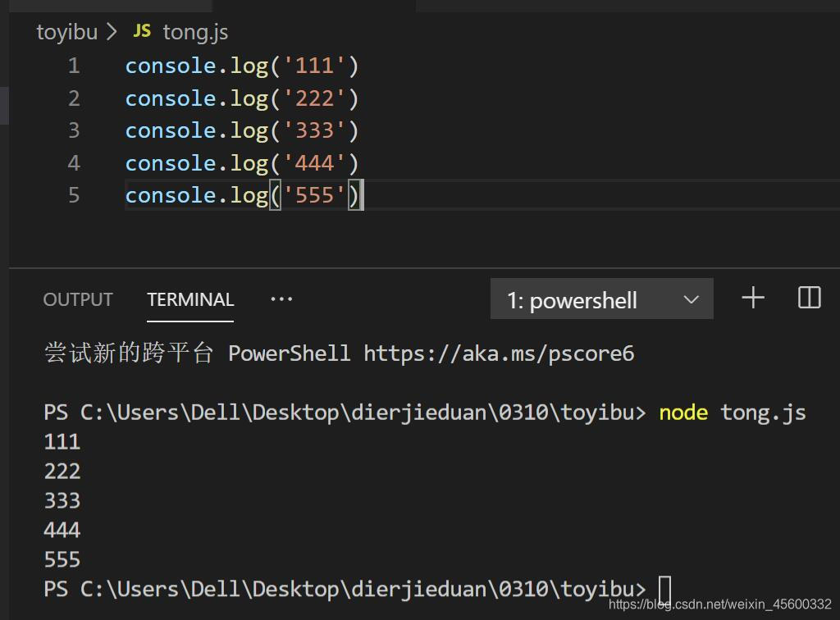
Task: Switch to the OUTPUT panel tab
Action: tap(78, 299)
